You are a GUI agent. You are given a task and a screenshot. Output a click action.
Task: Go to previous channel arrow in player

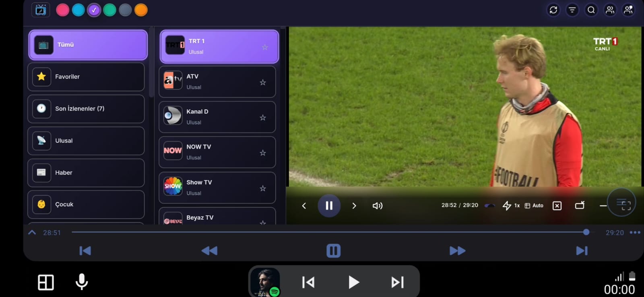(304, 206)
